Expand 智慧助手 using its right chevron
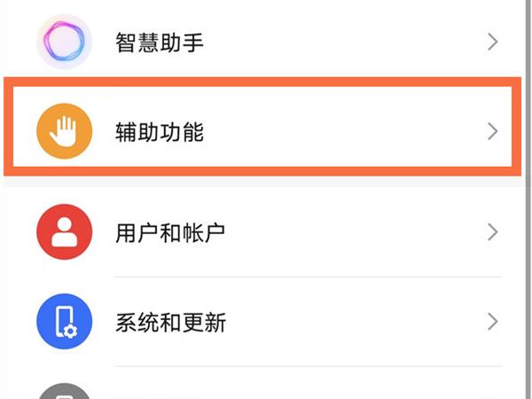Screen dimensions: 532x399 point(493,42)
